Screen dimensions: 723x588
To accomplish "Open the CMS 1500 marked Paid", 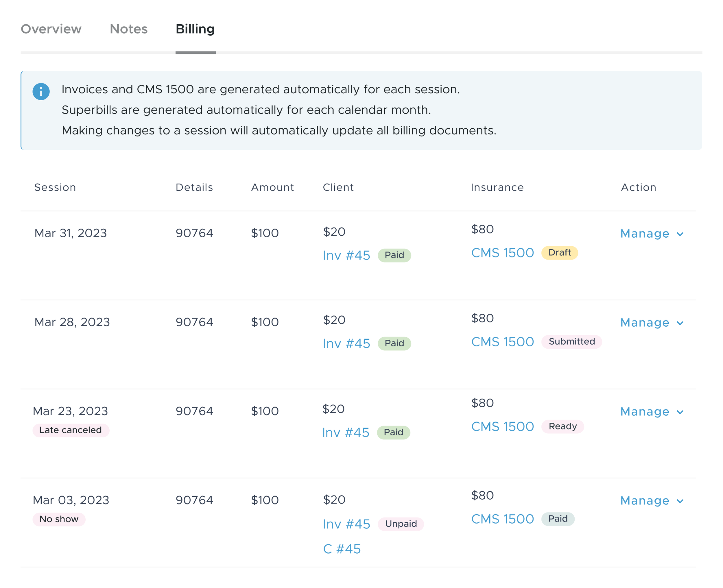I will click(x=503, y=519).
